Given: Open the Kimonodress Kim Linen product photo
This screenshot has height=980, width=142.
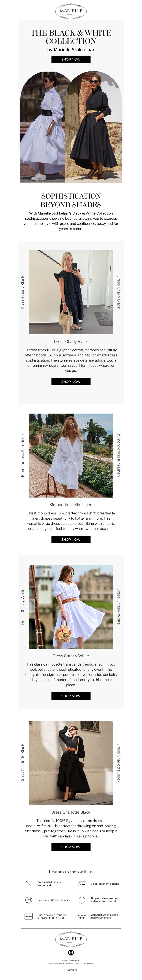Looking at the screenshot, I should point(71,455).
